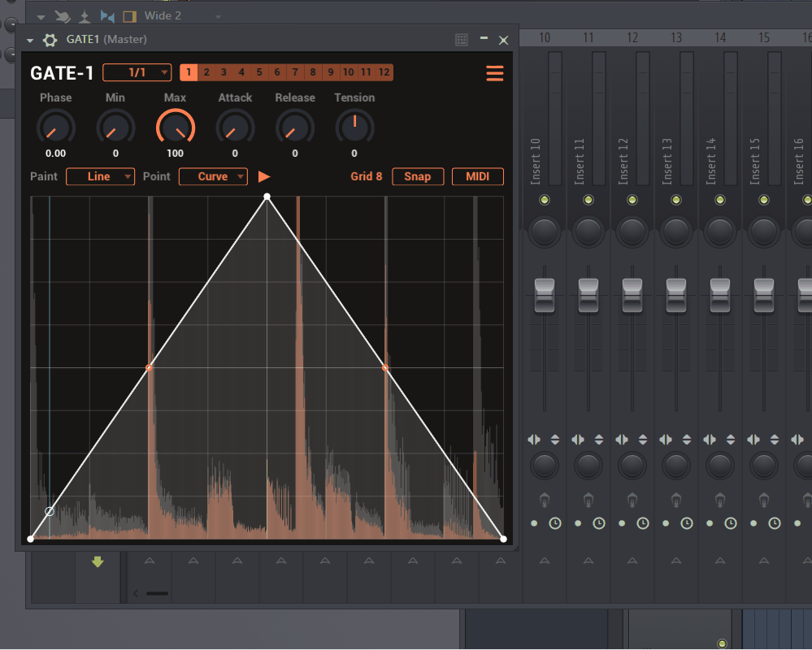Select the top peak curve point
This screenshot has width=812, height=650.
pos(267,197)
